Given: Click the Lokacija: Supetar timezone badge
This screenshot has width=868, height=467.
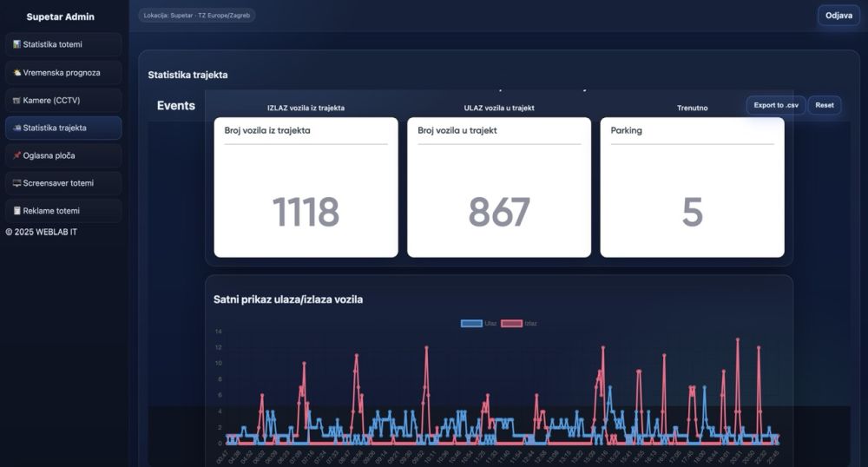Looking at the screenshot, I should coord(197,16).
